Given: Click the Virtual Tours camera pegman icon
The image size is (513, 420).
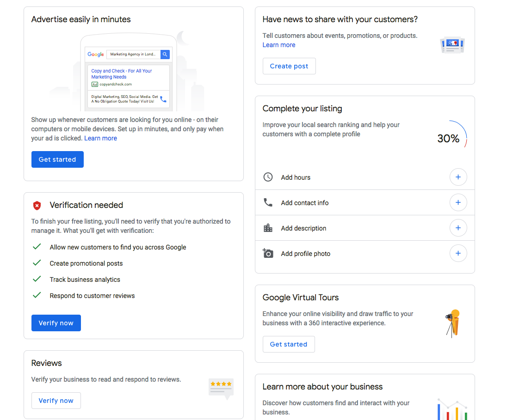Looking at the screenshot, I should [x=453, y=323].
